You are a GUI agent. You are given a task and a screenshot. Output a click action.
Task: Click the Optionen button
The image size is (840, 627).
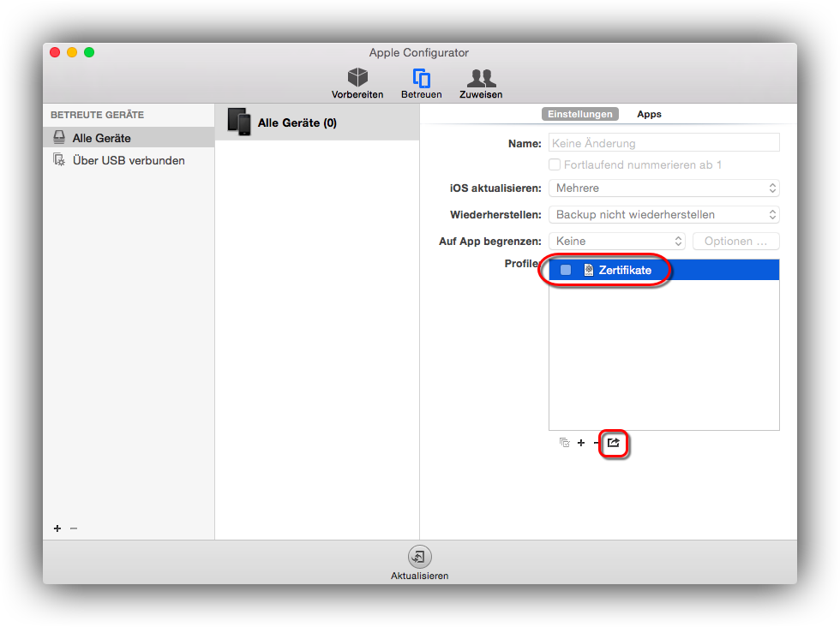[735, 241]
